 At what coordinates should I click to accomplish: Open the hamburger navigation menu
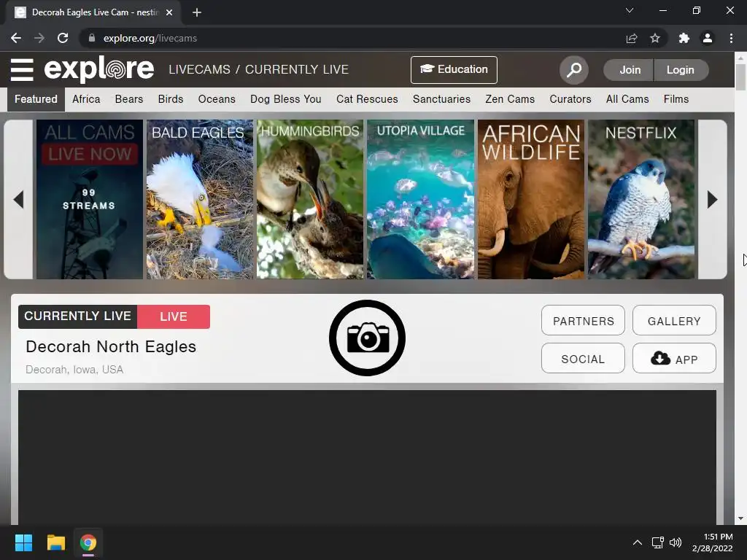click(22, 69)
